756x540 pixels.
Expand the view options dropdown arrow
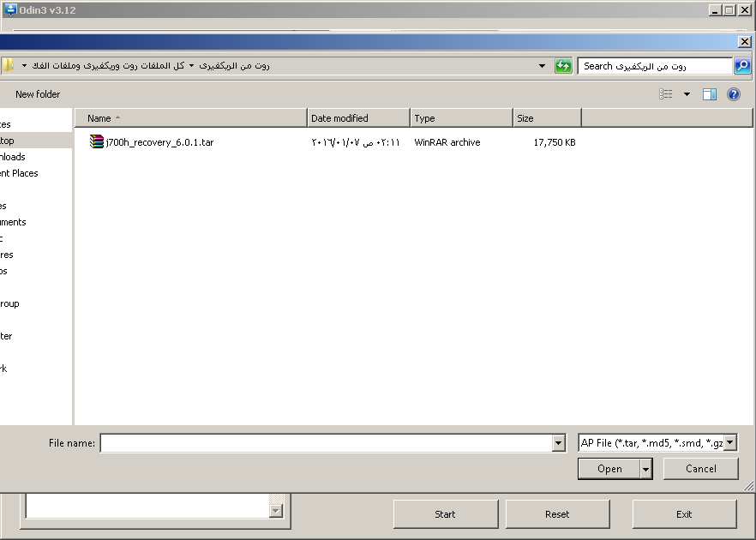tap(687, 94)
